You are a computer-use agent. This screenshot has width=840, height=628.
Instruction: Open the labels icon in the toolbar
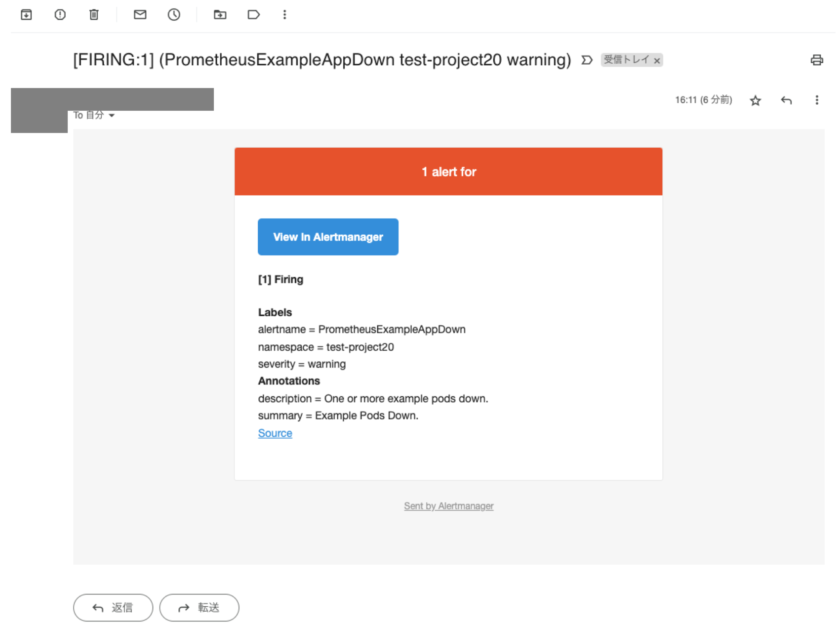[x=253, y=15]
